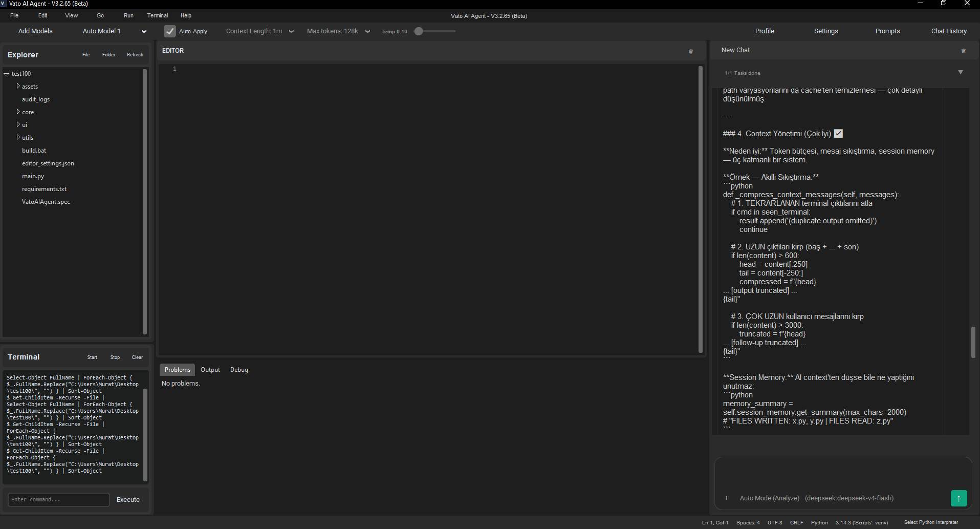Open requirements.txt file

coord(44,189)
